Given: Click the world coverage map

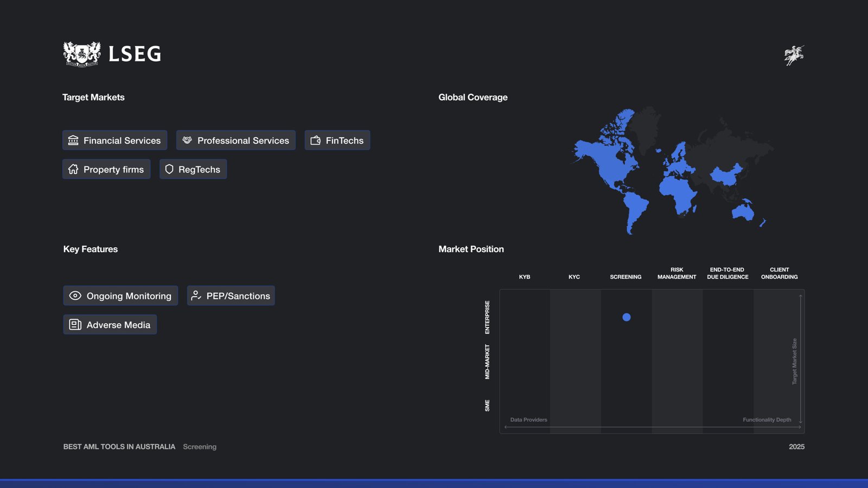Looking at the screenshot, I should pyautogui.click(x=673, y=171).
